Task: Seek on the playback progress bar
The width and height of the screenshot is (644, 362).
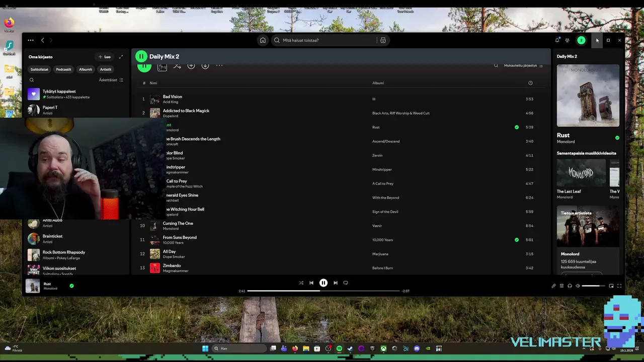Action: [x=324, y=291]
